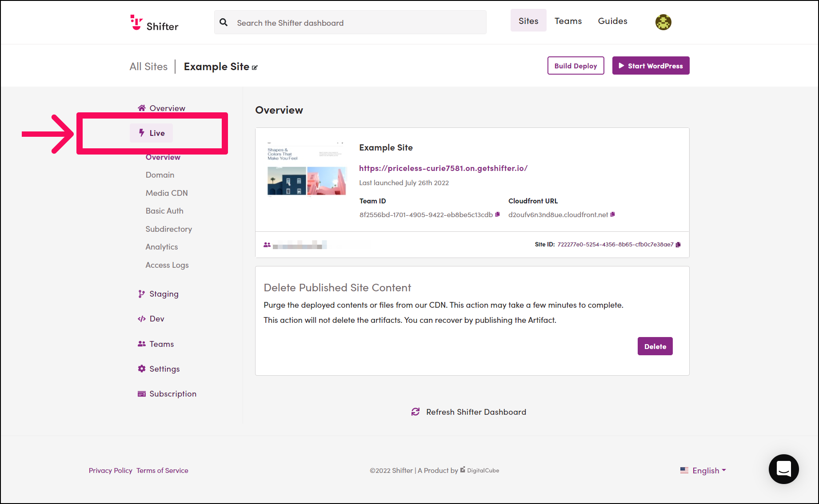Click the Example Site thumbnail image
Viewport: 819px width, 504px height.
tap(307, 169)
